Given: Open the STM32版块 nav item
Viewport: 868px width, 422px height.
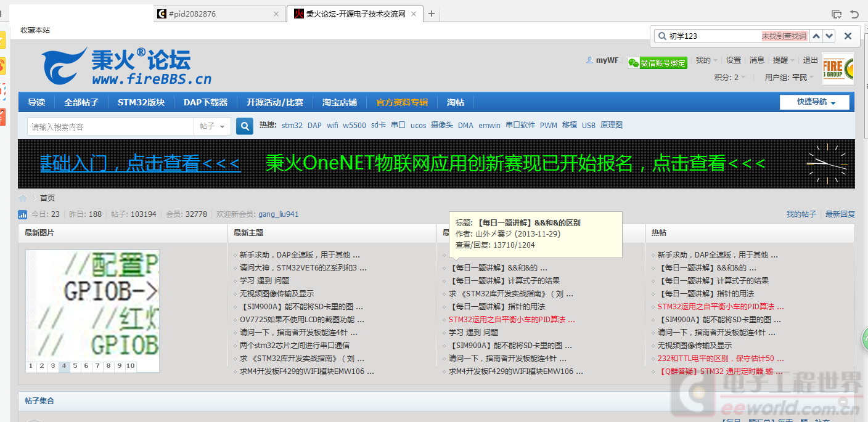Looking at the screenshot, I should click(141, 102).
